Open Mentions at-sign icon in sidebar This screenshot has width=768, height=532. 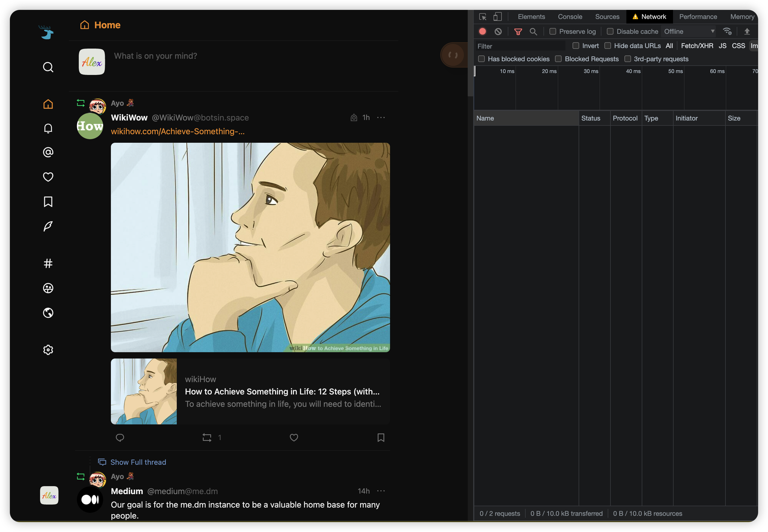point(48,152)
